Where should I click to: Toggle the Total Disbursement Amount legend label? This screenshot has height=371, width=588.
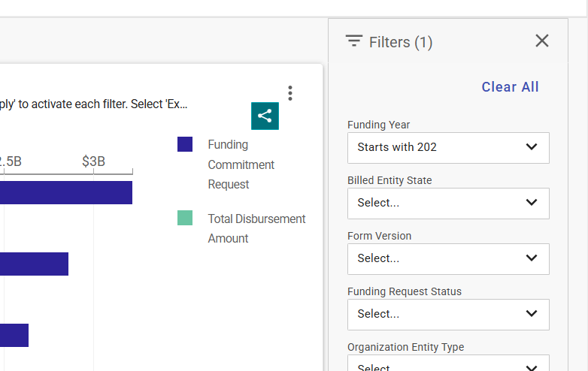coord(256,228)
